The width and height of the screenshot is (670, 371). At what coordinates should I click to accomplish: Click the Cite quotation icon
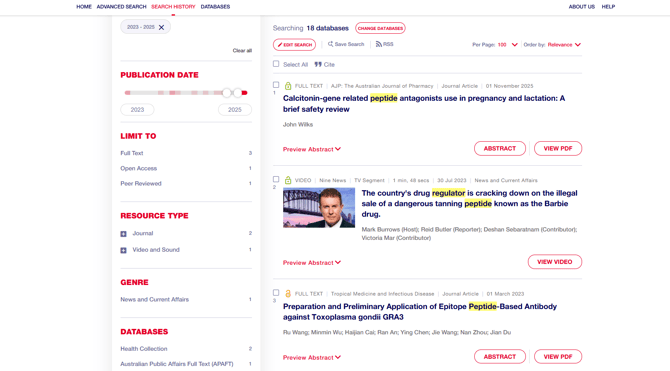click(x=318, y=65)
